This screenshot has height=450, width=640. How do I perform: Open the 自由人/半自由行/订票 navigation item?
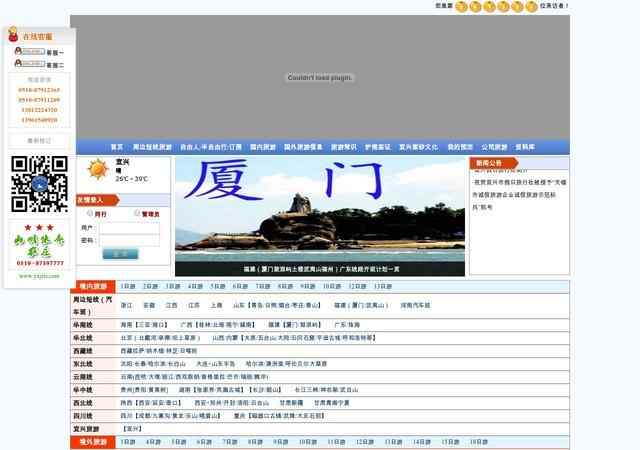click(x=211, y=147)
